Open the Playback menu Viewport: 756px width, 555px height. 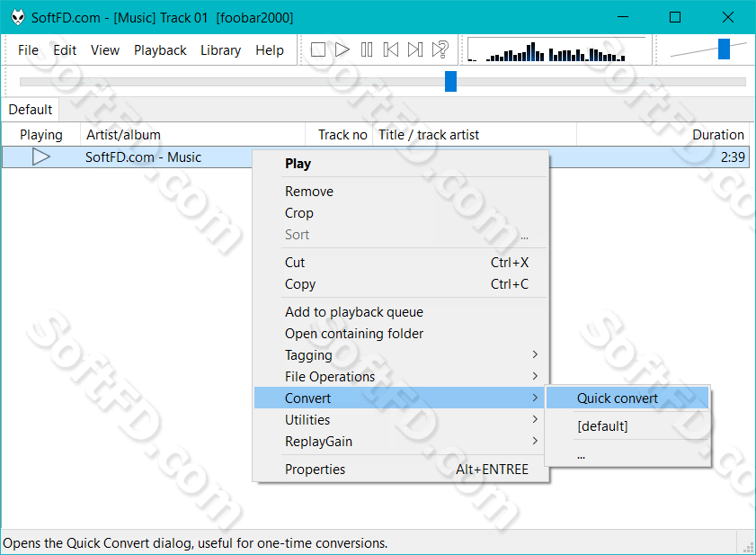pos(160,50)
